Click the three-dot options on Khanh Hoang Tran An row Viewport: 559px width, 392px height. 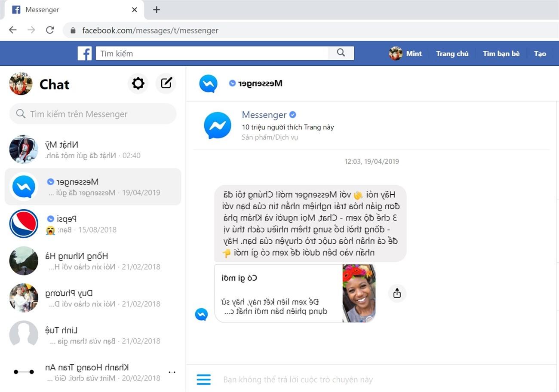point(172,372)
